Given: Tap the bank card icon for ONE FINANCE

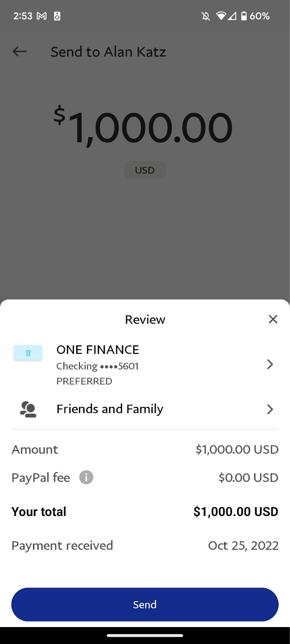Looking at the screenshot, I should pyautogui.click(x=28, y=353).
